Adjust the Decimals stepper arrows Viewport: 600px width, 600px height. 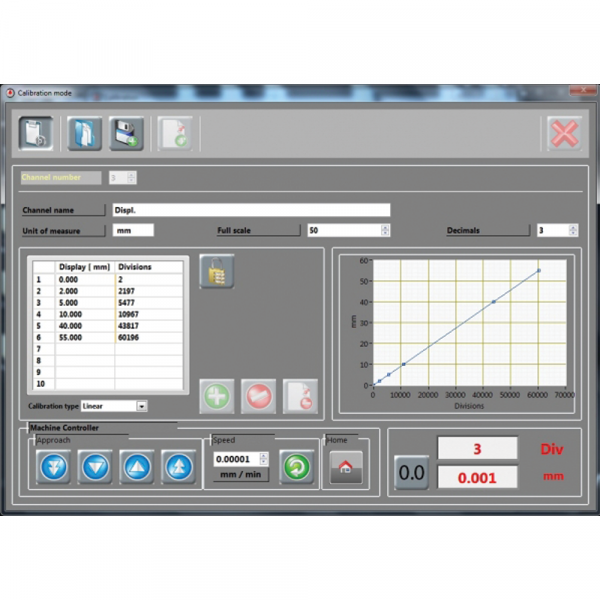(572, 230)
